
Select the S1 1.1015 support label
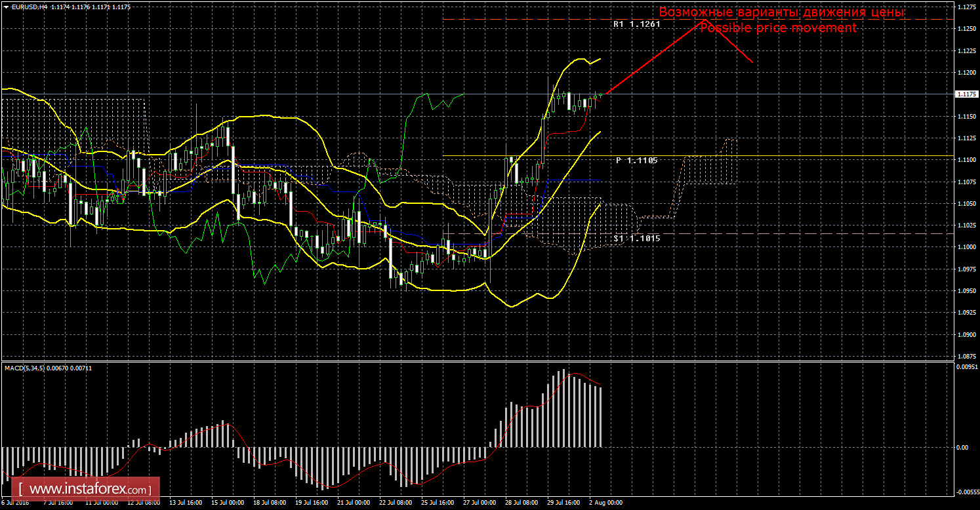click(636, 239)
